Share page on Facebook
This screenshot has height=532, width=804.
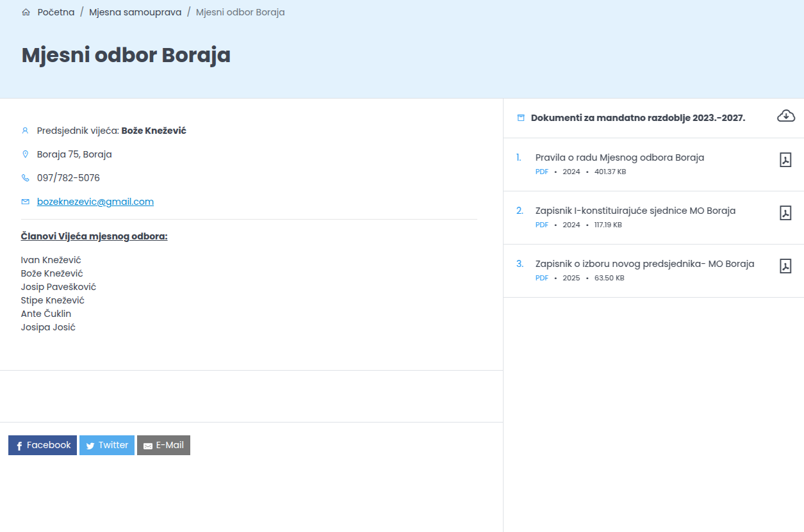point(42,446)
